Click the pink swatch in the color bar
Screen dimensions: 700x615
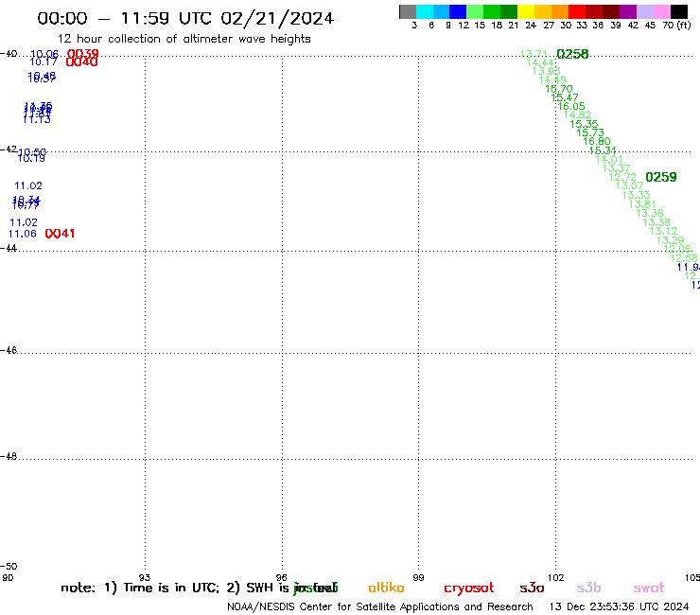[662, 11]
